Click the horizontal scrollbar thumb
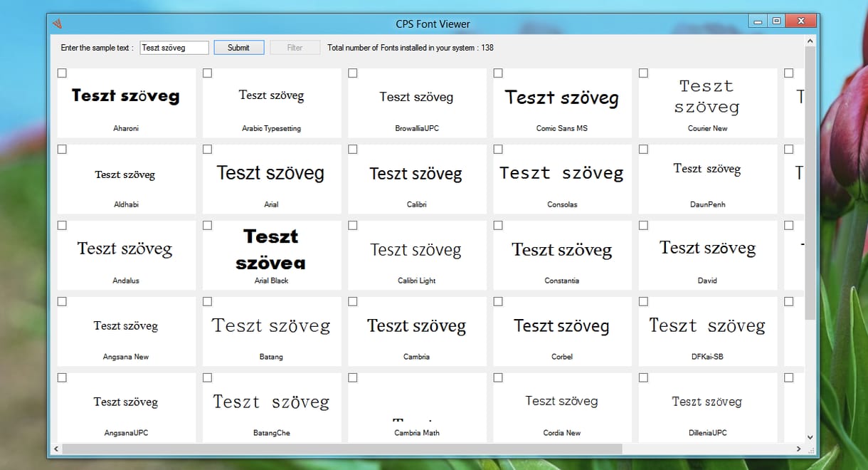868x470 pixels. tap(342, 449)
